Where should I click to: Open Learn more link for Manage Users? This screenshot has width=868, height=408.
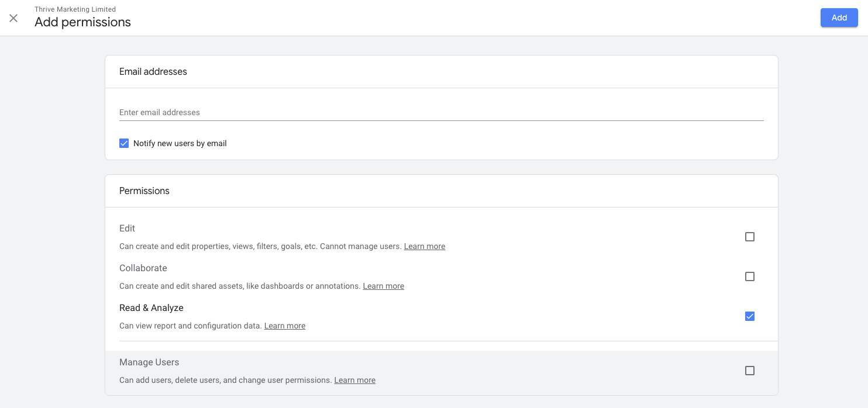coord(355,380)
